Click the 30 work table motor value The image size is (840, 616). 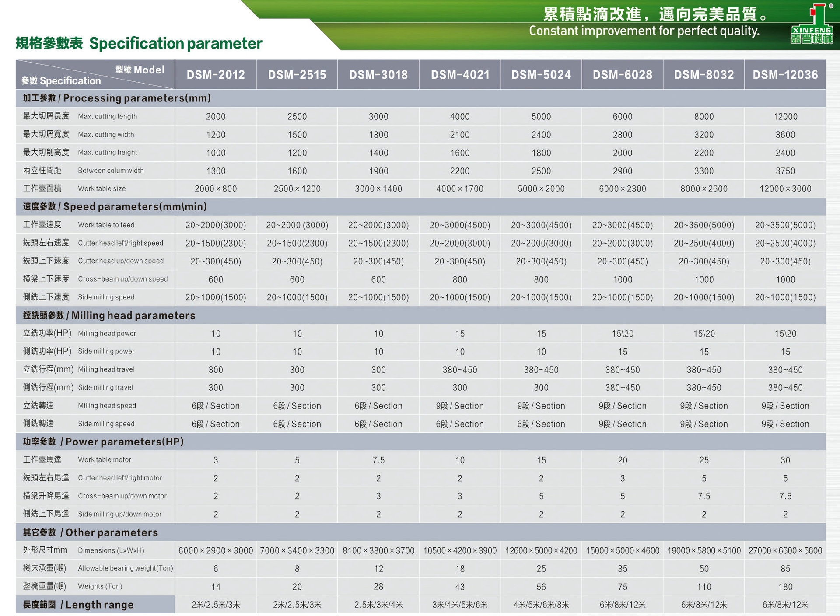point(785,460)
